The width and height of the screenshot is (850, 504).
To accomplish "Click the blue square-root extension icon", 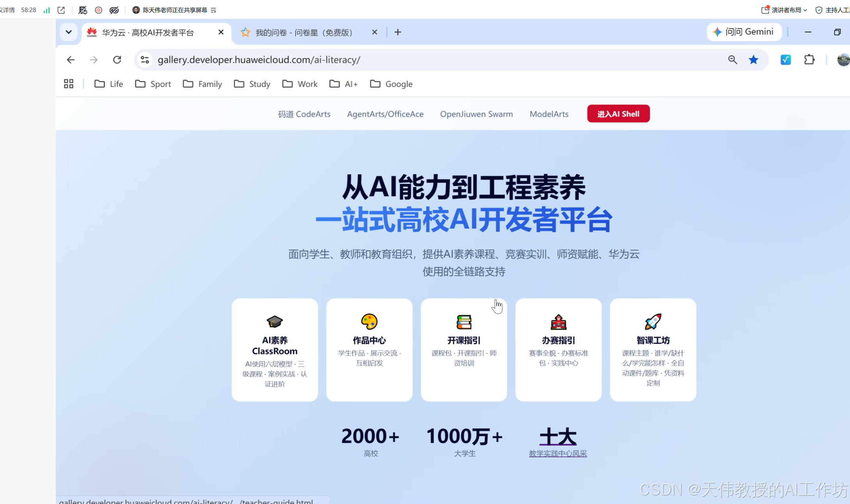I will click(x=786, y=60).
